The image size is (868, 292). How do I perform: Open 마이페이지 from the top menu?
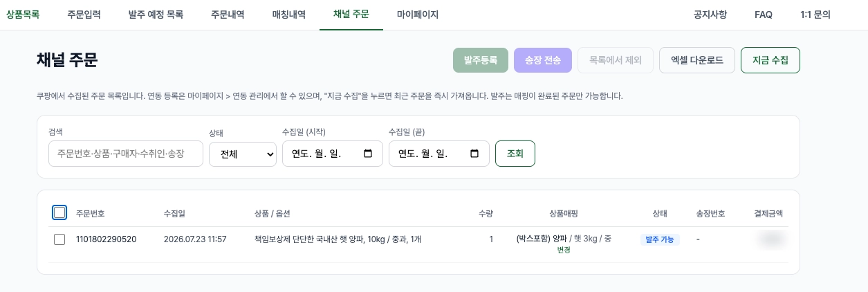[x=418, y=15]
